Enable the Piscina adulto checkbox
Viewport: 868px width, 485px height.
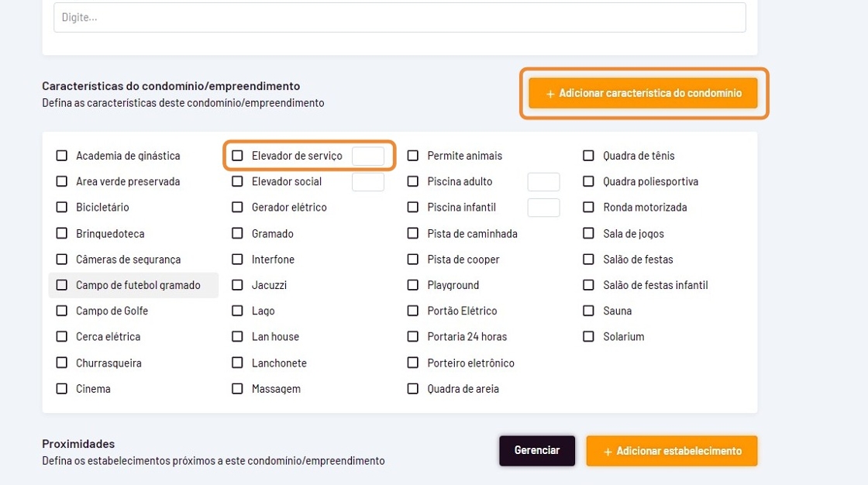413,181
